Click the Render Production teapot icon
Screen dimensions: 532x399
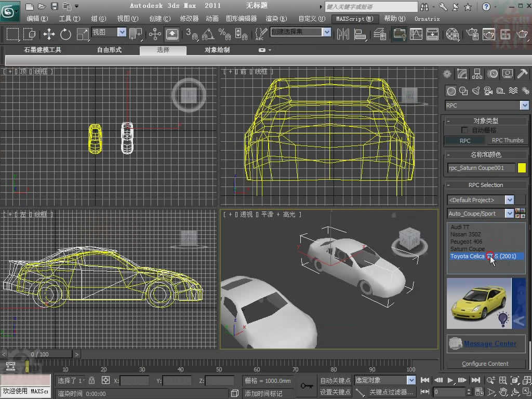click(522, 34)
